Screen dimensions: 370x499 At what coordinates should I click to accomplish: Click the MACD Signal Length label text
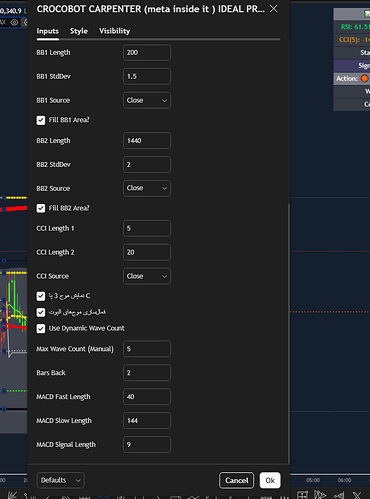tap(66, 445)
